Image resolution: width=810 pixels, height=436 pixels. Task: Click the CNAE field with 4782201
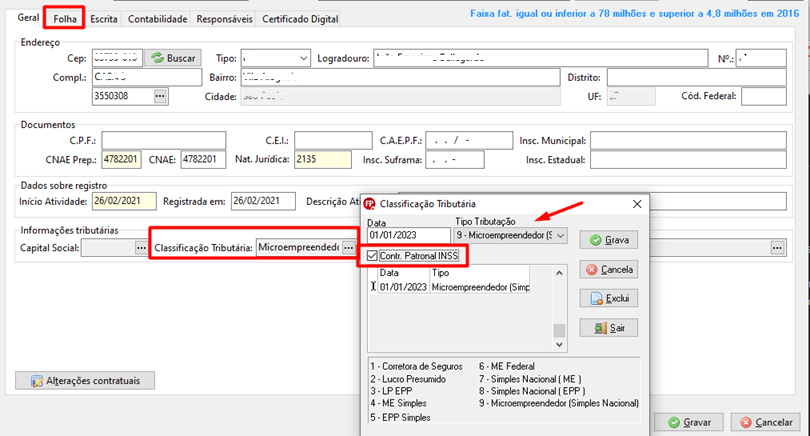[204, 160]
